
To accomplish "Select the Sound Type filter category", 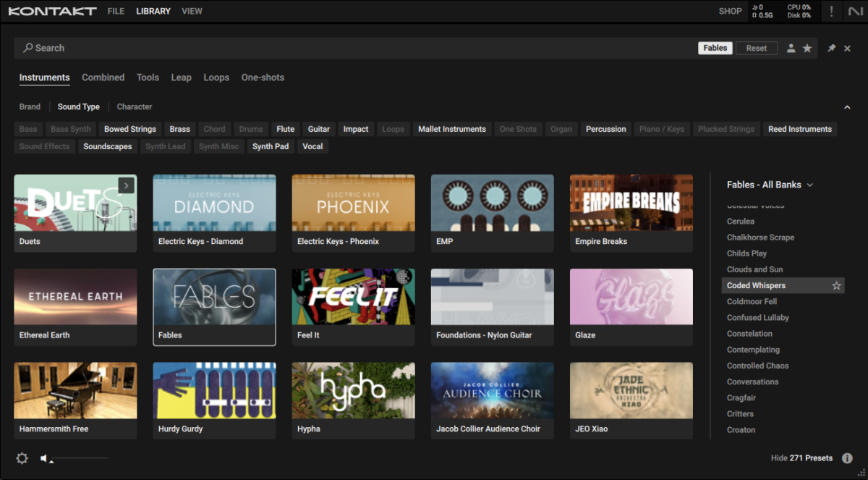I will (79, 106).
